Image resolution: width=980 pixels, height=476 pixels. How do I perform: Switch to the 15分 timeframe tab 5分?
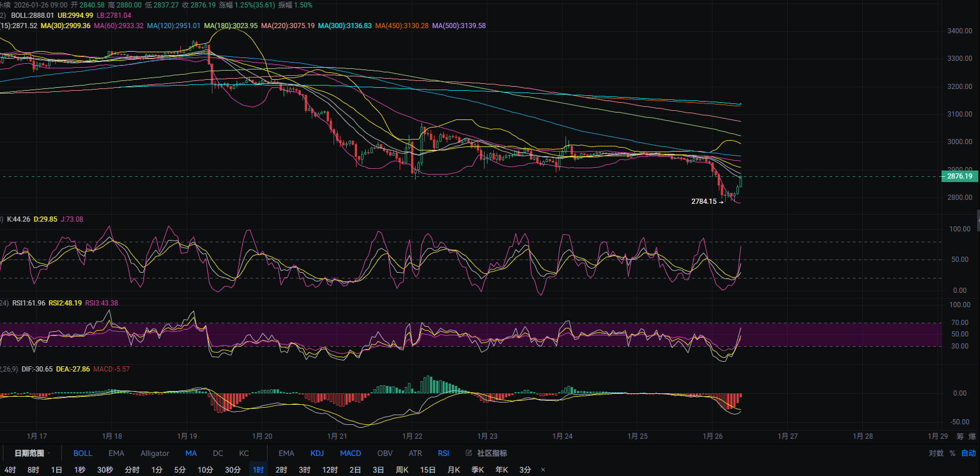[180, 470]
